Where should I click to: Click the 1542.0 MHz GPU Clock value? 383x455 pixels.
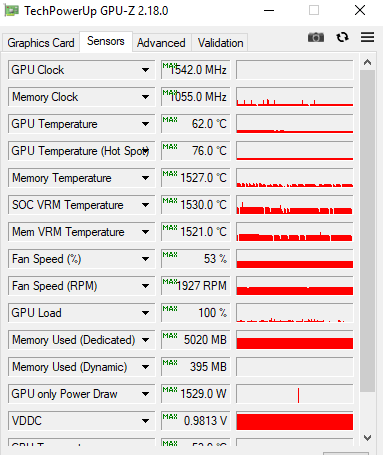[196, 70]
